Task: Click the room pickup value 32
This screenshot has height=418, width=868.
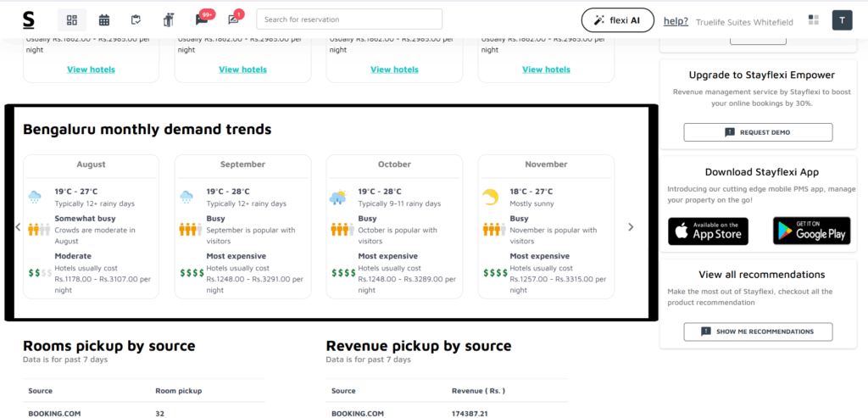Action: coord(160,413)
